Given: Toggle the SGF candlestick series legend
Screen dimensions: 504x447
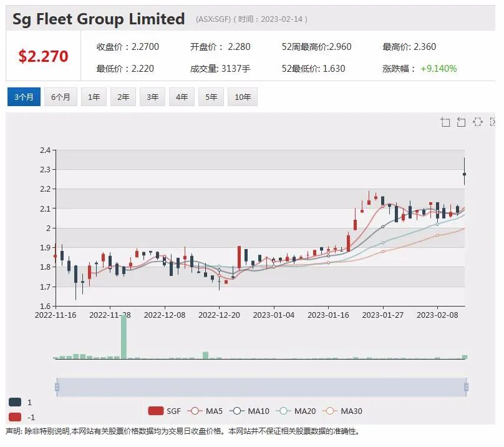Looking at the screenshot, I should coord(164,411).
